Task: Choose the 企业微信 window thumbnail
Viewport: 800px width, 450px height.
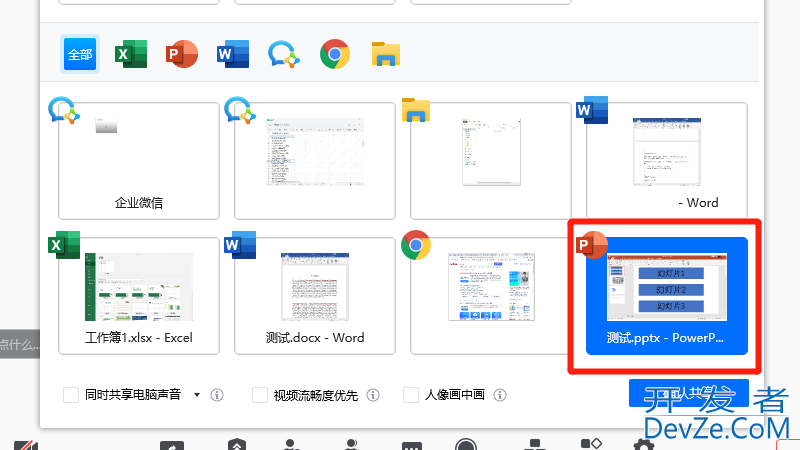Action: coord(139,161)
